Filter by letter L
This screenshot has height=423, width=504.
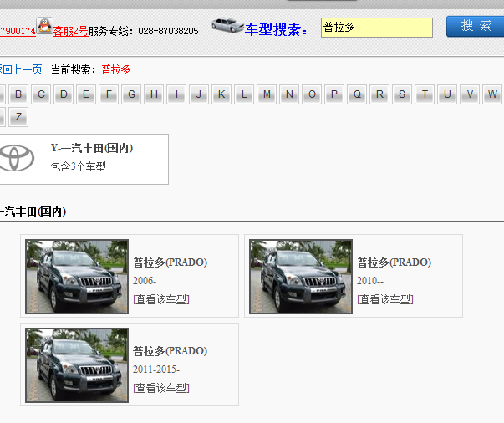pos(244,94)
